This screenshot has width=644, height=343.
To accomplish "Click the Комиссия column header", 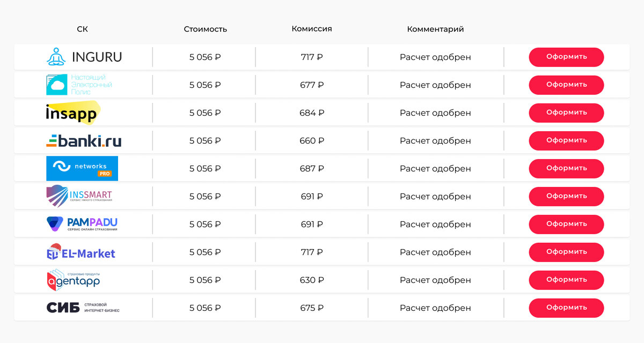I will pyautogui.click(x=312, y=29).
